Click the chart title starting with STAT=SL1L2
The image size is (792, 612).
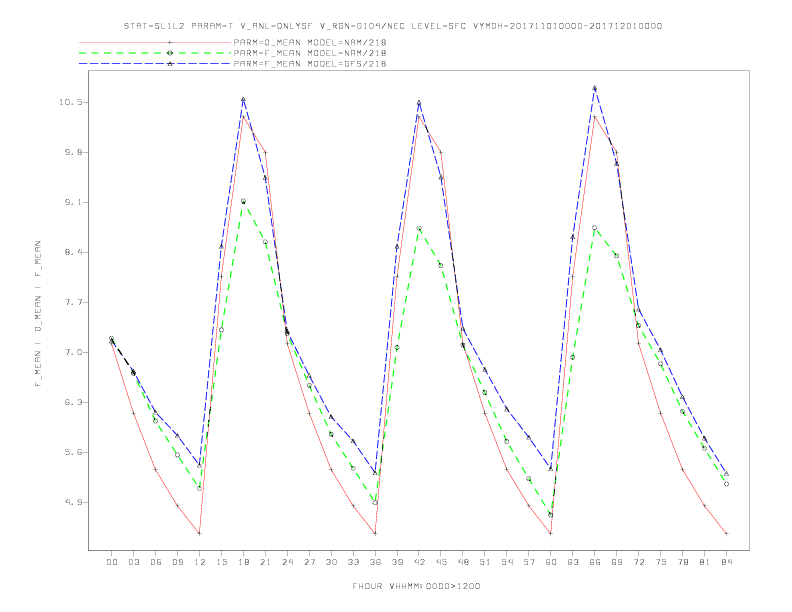tap(393, 26)
